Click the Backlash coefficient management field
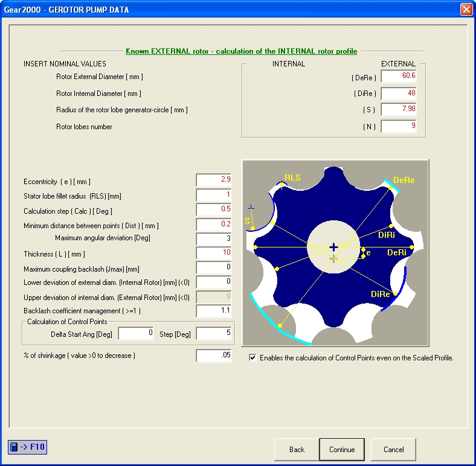 214,311
